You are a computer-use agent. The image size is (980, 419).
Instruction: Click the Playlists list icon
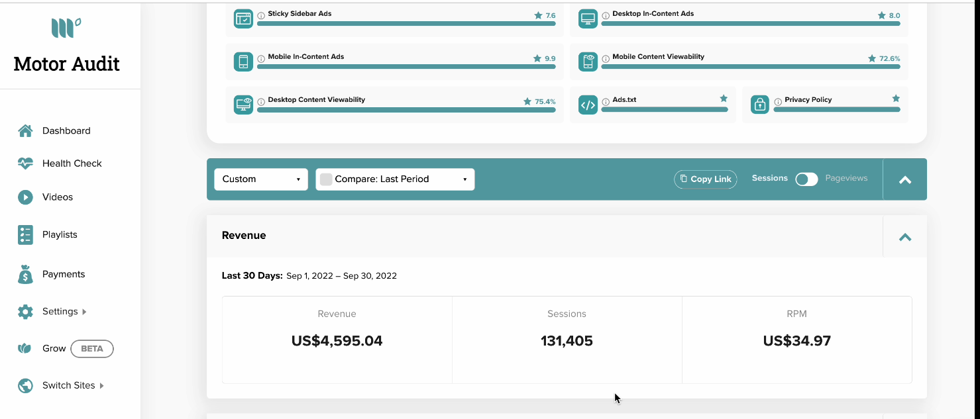coord(25,235)
